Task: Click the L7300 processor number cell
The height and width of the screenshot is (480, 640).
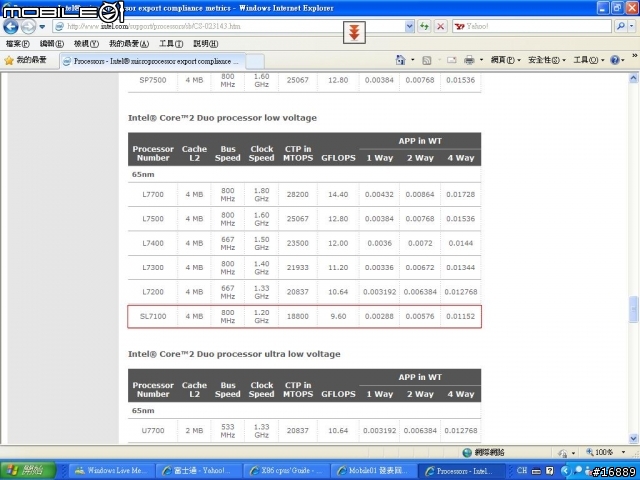Action: [x=153, y=268]
